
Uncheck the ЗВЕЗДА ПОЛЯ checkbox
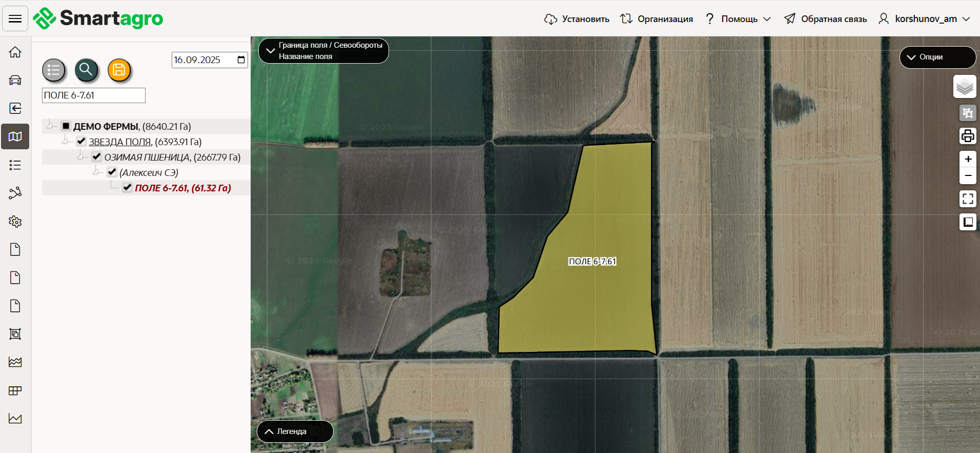tap(81, 142)
